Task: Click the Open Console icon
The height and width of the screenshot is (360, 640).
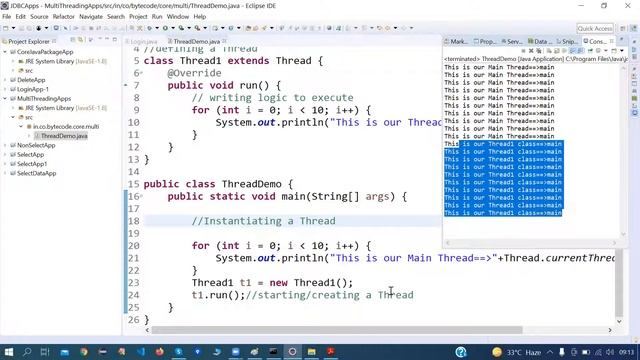Action: coord(614,51)
